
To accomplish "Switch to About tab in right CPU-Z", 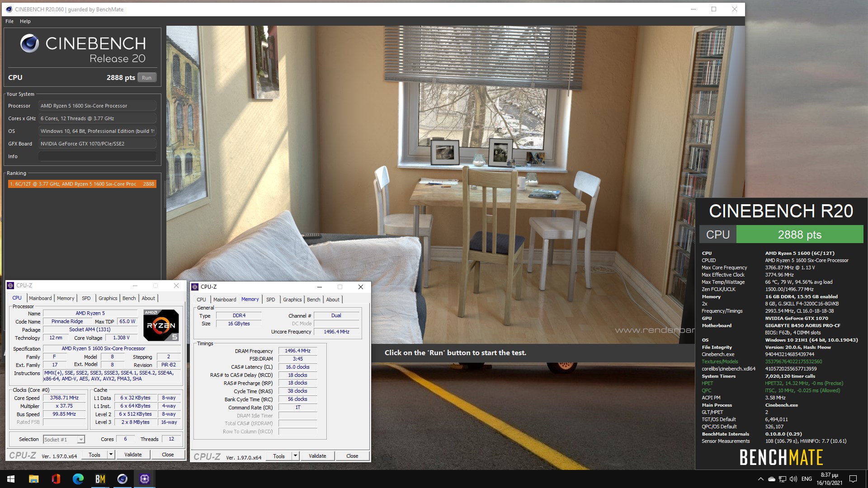I will [333, 300].
